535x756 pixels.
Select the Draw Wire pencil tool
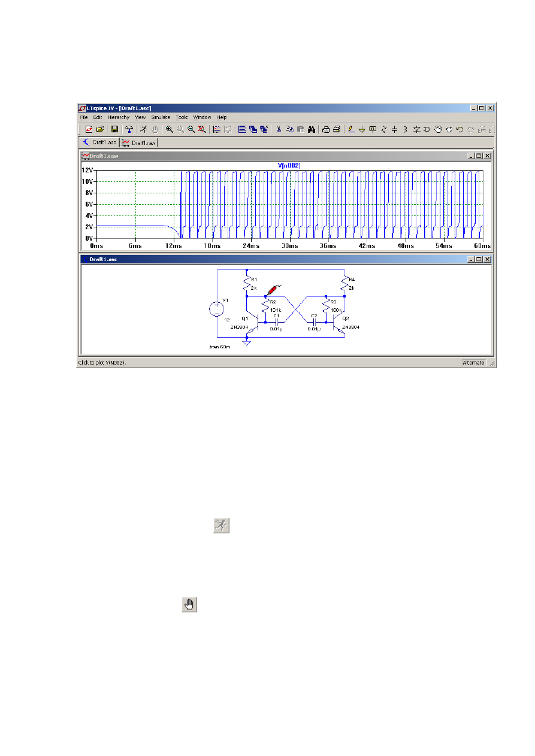pyautogui.click(x=353, y=129)
